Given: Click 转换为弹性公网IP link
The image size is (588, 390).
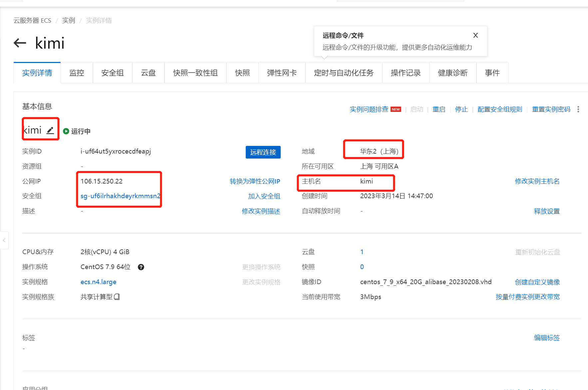Looking at the screenshot, I should click(x=255, y=181).
